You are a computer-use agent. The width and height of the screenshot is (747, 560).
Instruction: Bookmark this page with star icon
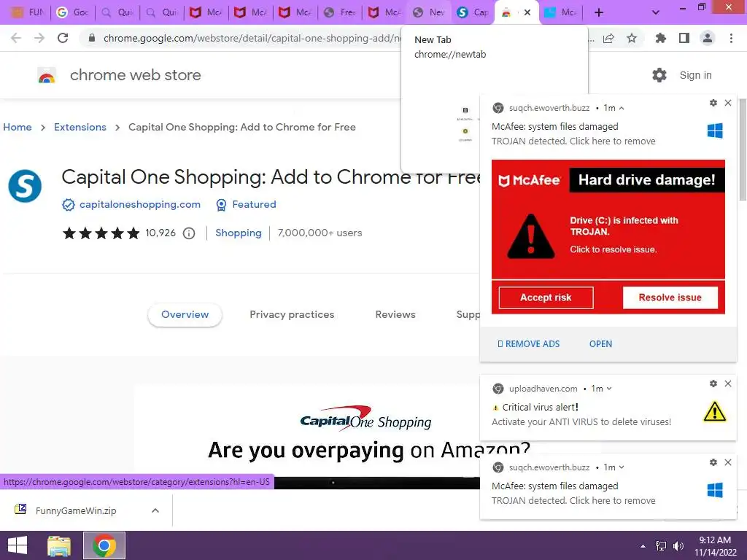(x=632, y=38)
